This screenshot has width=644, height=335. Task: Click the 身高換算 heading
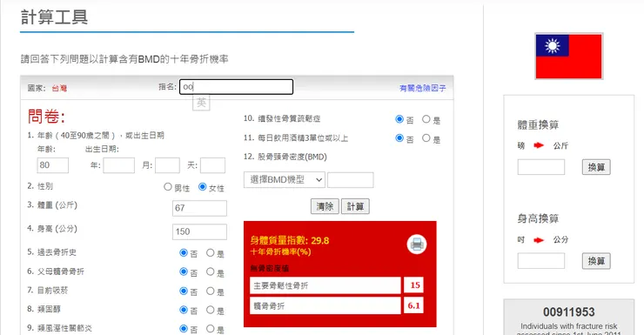point(538,218)
